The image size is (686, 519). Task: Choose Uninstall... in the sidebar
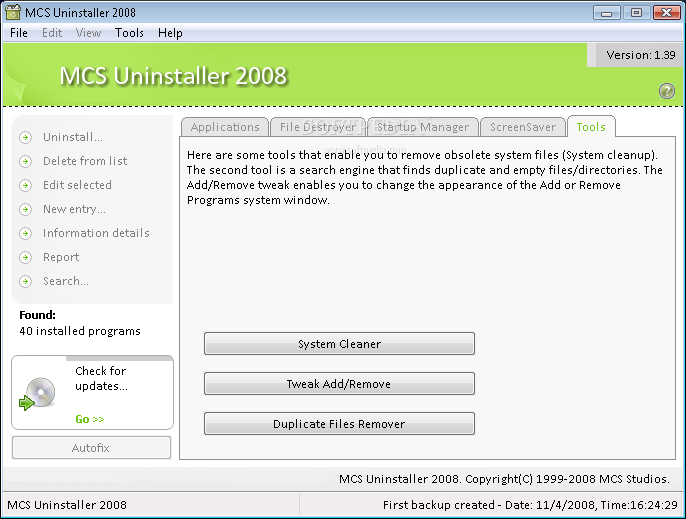click(x=73, y=137)
